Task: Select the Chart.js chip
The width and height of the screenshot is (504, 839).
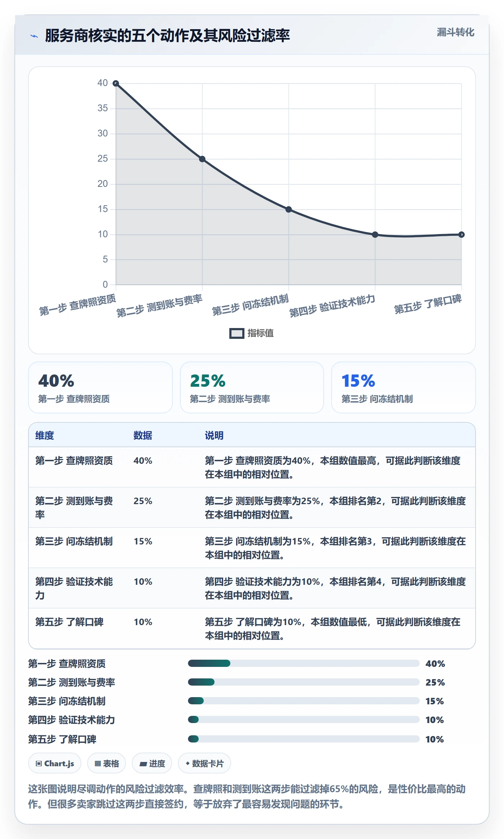Action: tap(55, 763)
